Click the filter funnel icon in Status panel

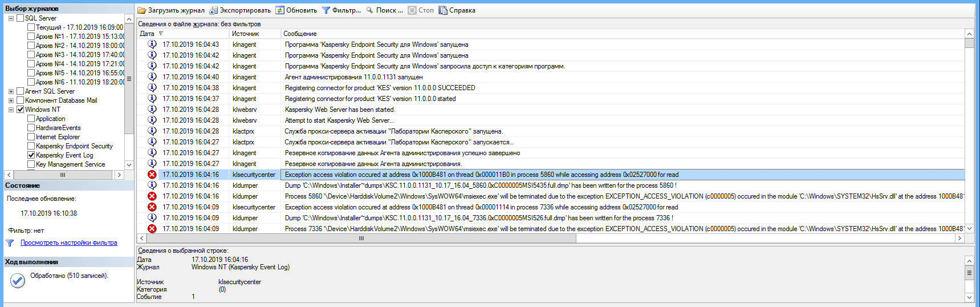coord(10,243)
